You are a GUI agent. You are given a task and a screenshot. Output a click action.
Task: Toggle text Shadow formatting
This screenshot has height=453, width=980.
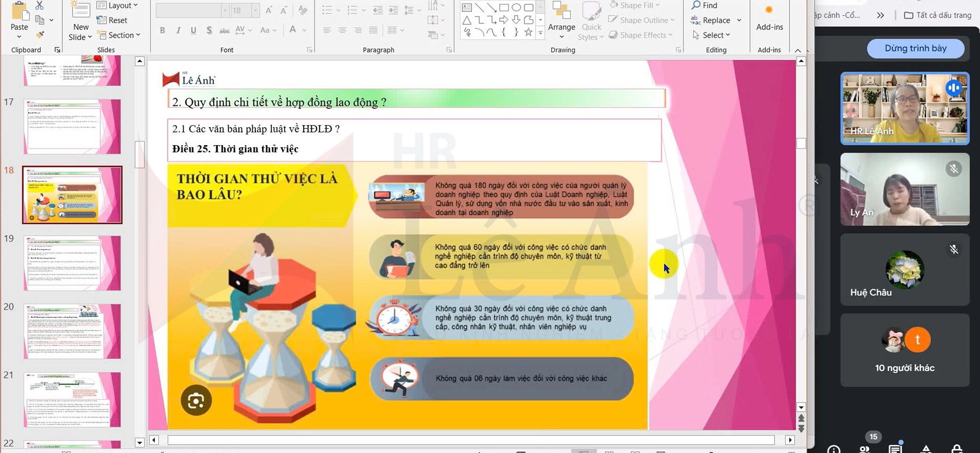[x=209, y=30]
